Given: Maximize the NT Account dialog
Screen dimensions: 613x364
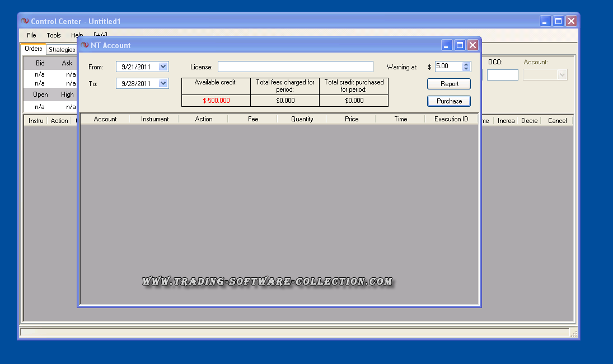Looking at the screenshot, I should tap(460, 45).
